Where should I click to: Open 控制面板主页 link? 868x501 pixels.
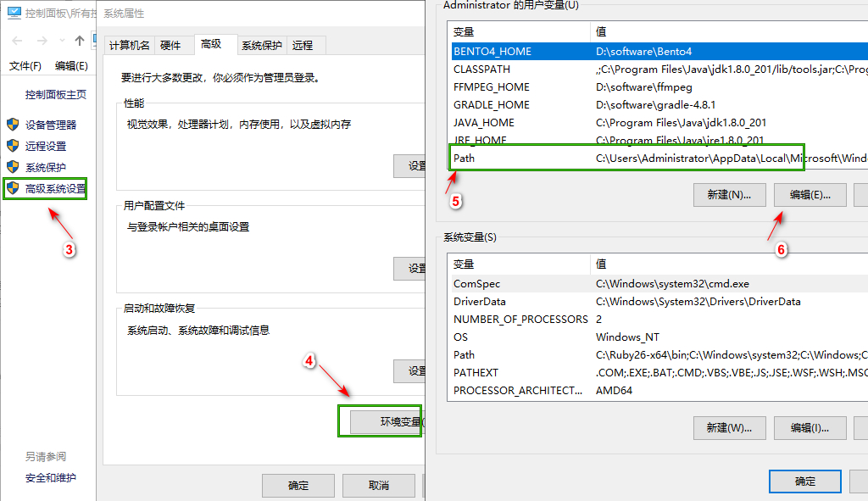pos(55,95)
